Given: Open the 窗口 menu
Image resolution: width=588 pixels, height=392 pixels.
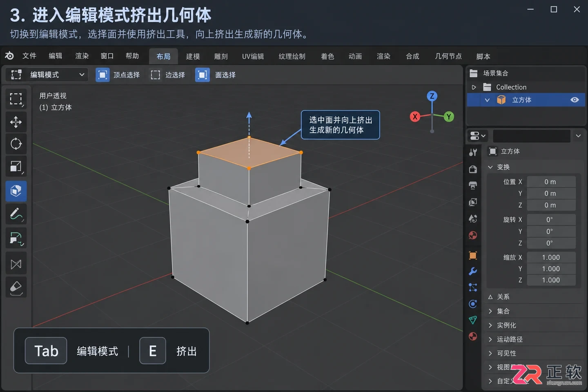Looking at the screenshot, I should pos(107,56).
